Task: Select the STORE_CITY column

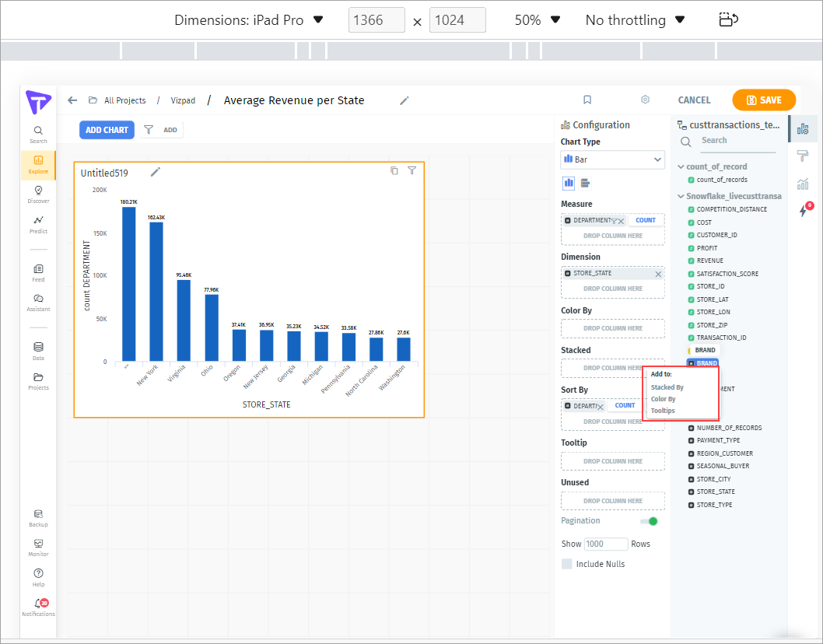Action: coord(713,479)
